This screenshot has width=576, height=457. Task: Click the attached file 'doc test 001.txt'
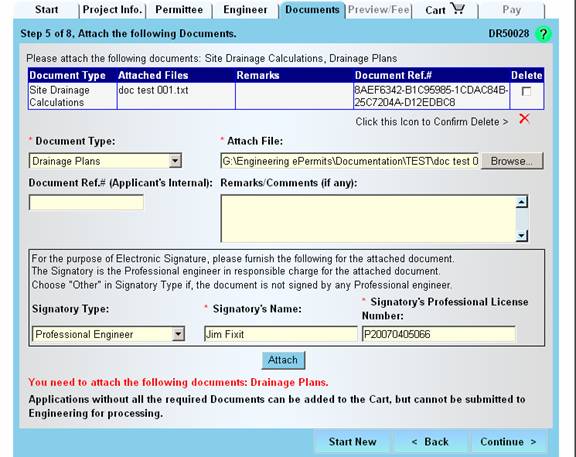[153, 90]
